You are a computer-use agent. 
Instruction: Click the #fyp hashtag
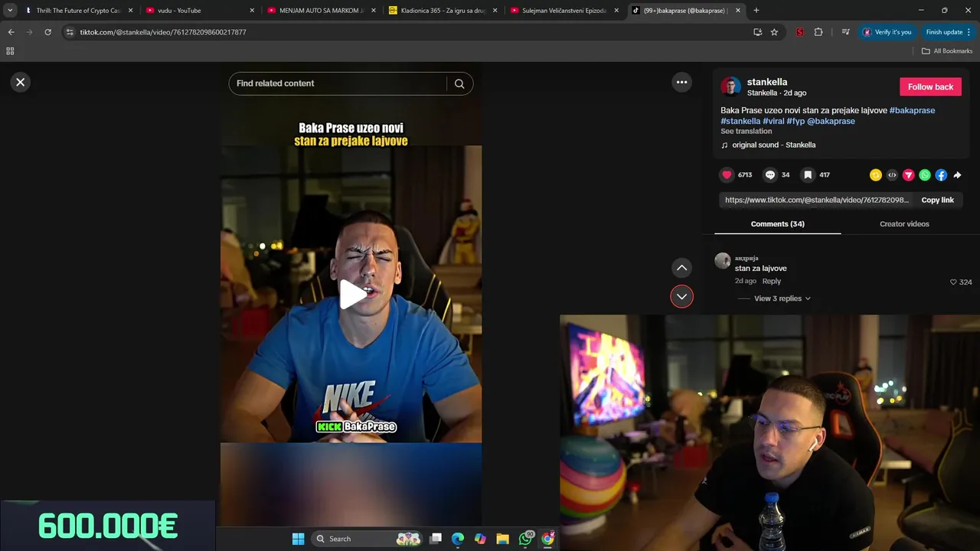[795, 121]
